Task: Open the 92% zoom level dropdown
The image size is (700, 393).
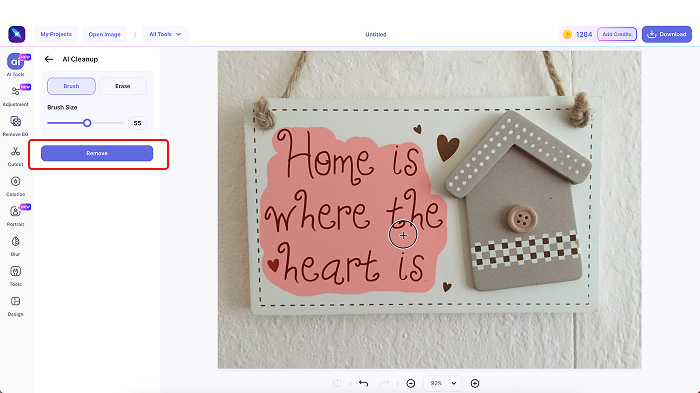Action: [443, 383]
